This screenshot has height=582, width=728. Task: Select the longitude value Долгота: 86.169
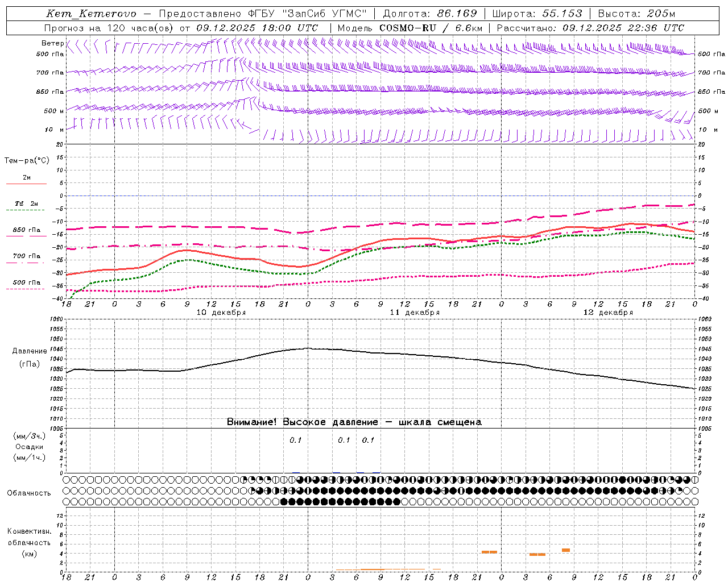430,14
